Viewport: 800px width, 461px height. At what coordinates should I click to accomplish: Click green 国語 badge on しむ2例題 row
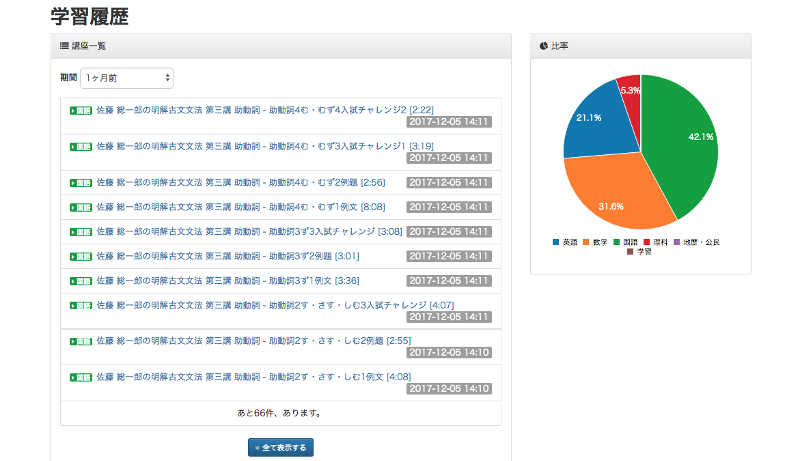[x=81, y=341]
